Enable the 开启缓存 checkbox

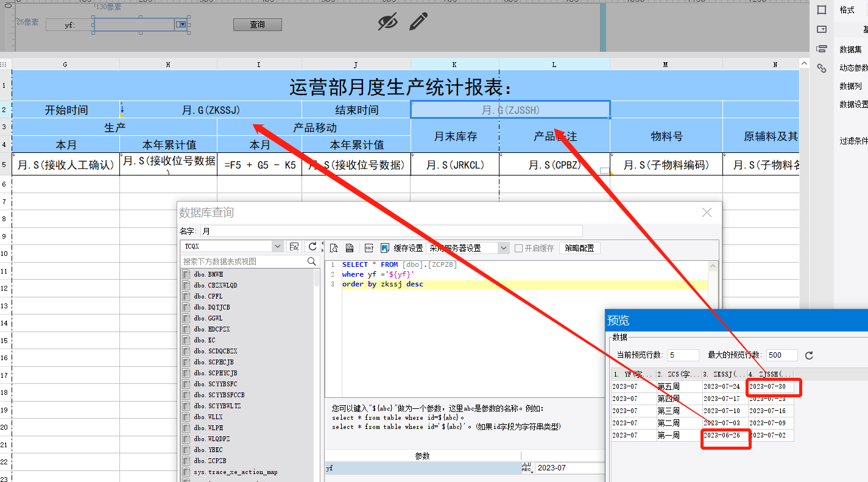[518, 248]
